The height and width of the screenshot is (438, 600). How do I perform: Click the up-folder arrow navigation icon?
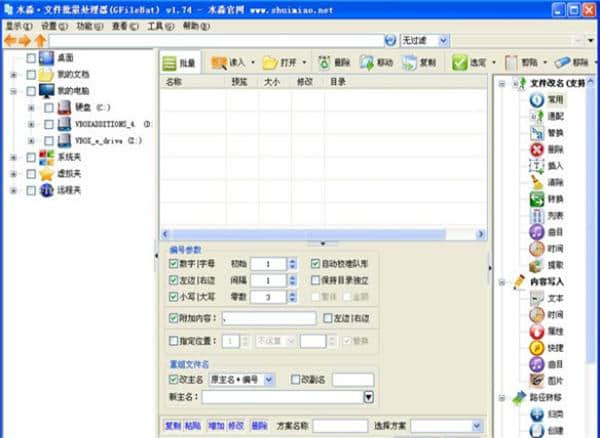[40, 40]
